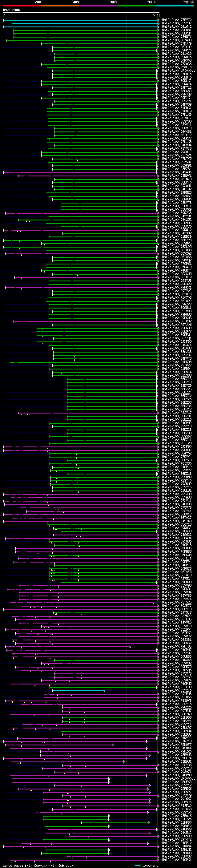Select label UniRef100_Q41039
This screenshot has width=197, height=868.
(177, 54)
